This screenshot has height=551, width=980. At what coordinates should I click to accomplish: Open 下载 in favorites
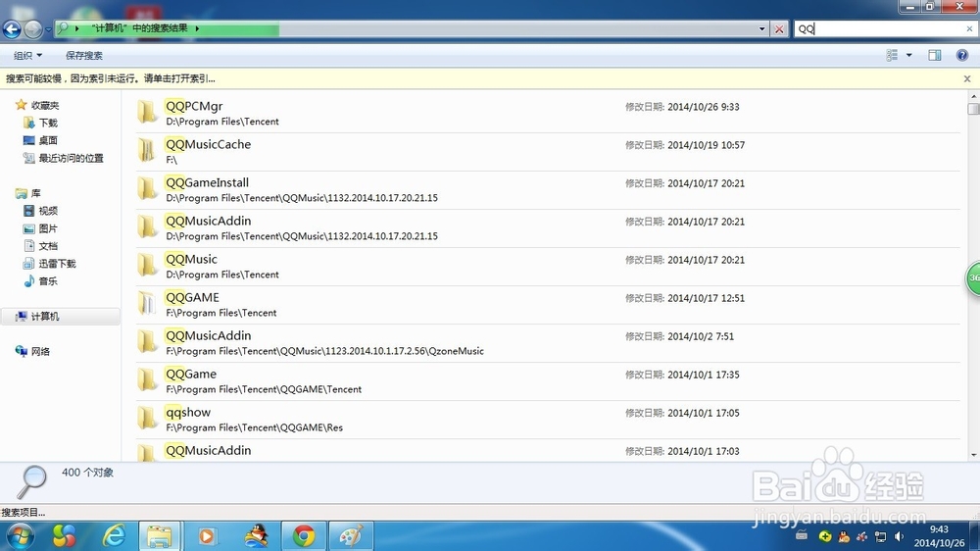point(40,123)
